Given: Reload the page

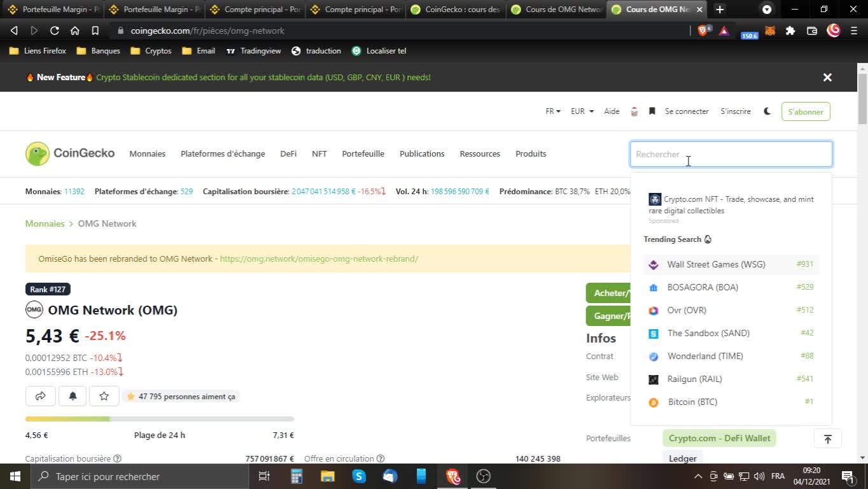Looking at the screenshot, I should coord(54,31).
